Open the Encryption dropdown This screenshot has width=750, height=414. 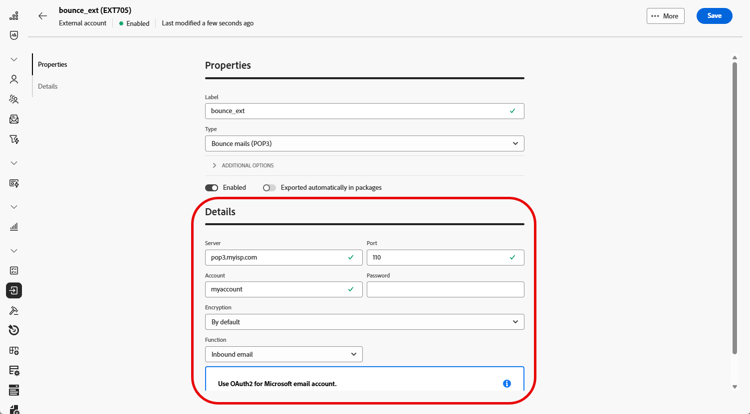(364, 322)
